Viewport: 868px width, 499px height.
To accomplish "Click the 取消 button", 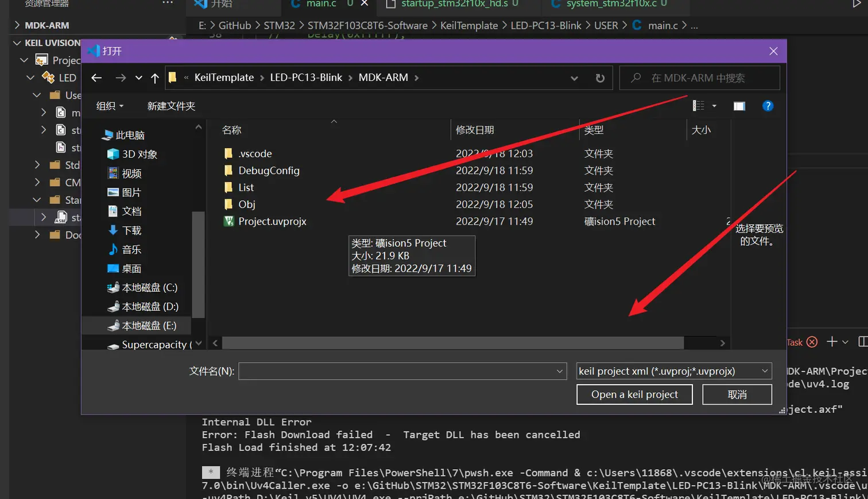I will pyautogui.click(x=737, y=394).
